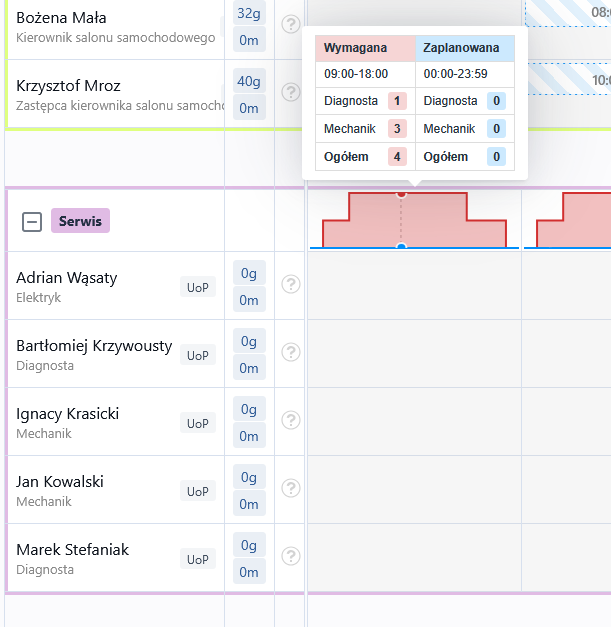Select employee Ignacy Krasicki
This screenshot has height=627, width=611.
[68, 414]
